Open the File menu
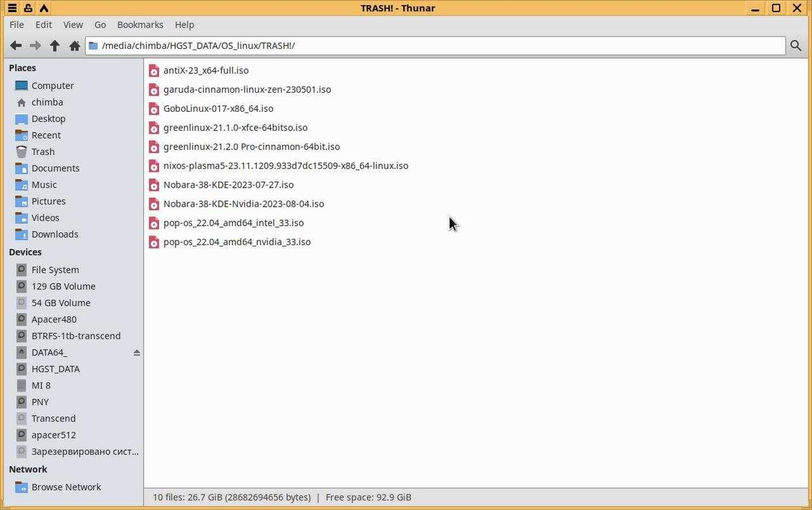 tap(17, 24)
